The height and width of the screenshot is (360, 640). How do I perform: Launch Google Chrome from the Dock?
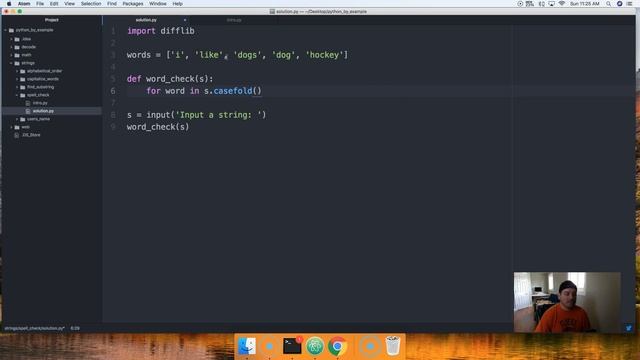(337, 346)
